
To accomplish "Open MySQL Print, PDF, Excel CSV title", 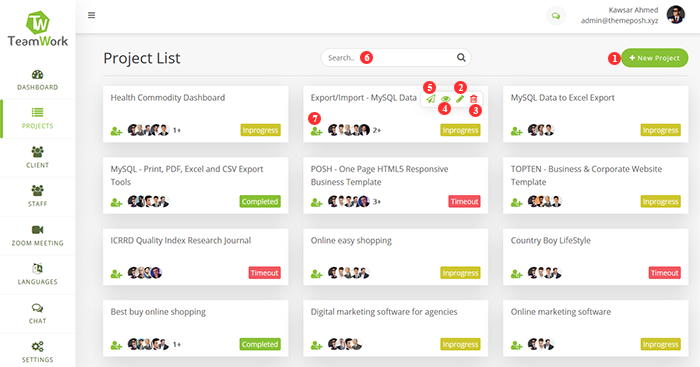I will tap(187, 175).
